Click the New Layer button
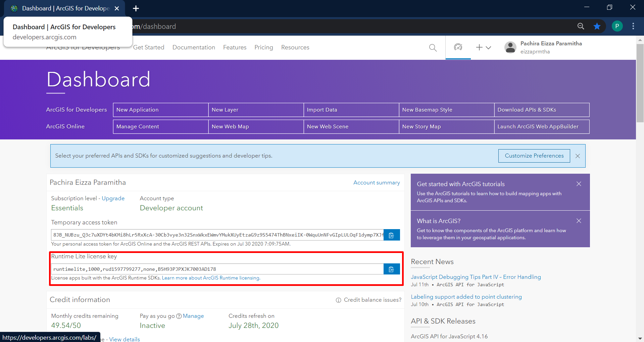The width and height of the screenshot is (644, 342). click(x=256, y=110)
